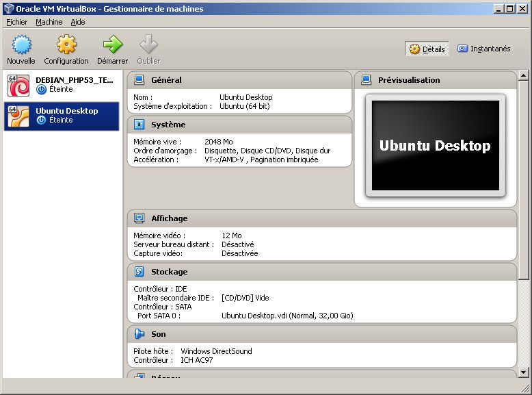Click the details pane scroll down arrow
Screen dimensions: 532x395
point(524,372)
